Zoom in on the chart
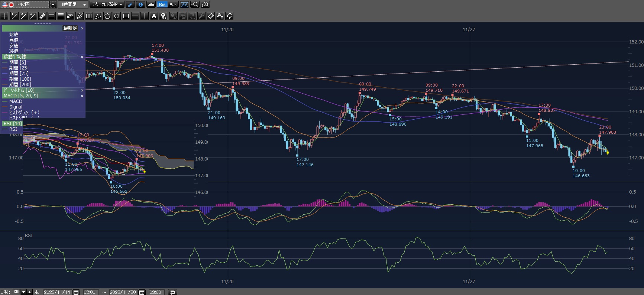The image size is (644, 295). [x=205, y=4]
